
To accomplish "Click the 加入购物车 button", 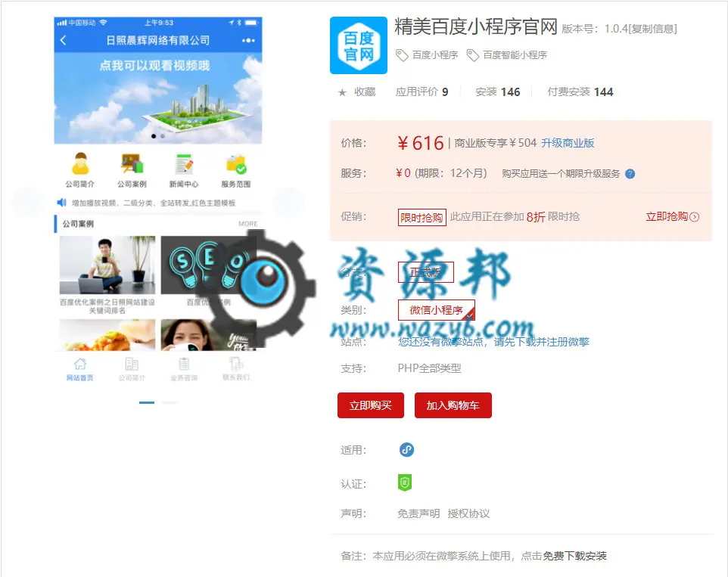I will tap(453, 405).
